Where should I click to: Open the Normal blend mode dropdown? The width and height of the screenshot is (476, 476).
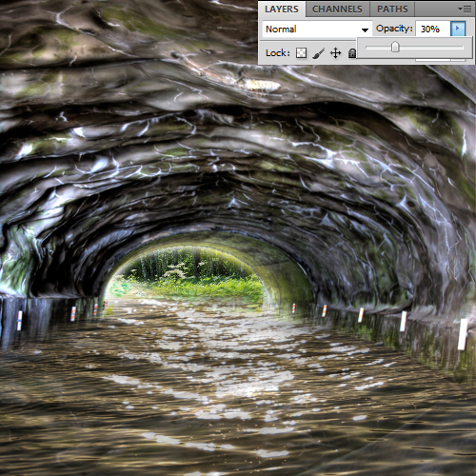click(317, 30)
